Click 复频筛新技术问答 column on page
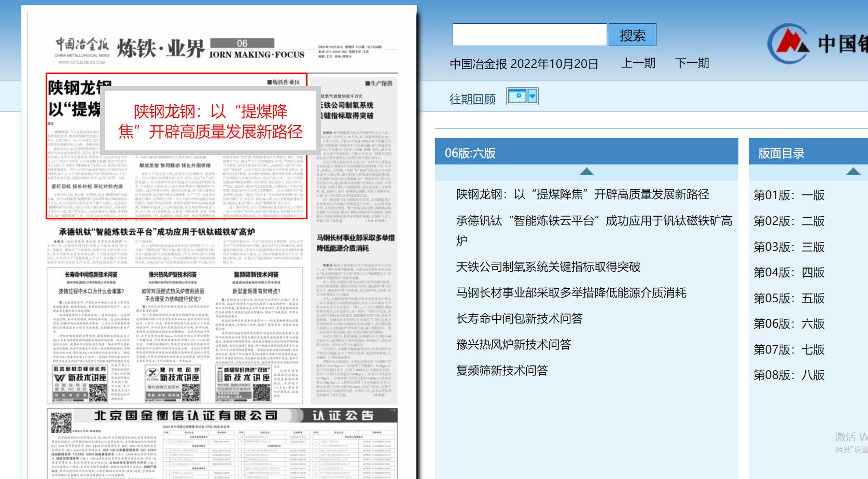868x479 pixels. click(257, 336)
